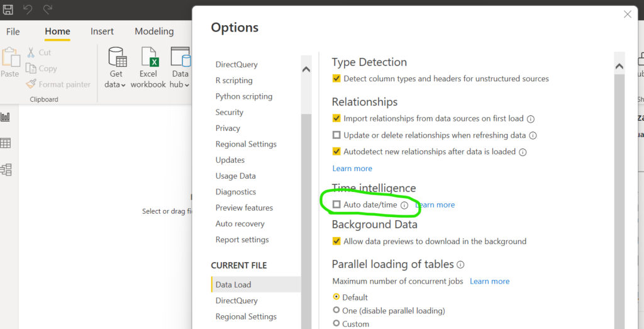644x329 pixels.
Task: Uncheck Allow data previews to download
Action: click(336, 241)
